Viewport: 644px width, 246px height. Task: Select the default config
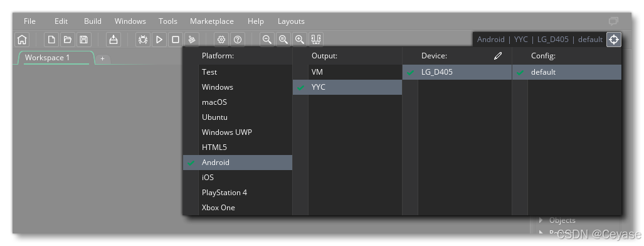coord(567,72)
